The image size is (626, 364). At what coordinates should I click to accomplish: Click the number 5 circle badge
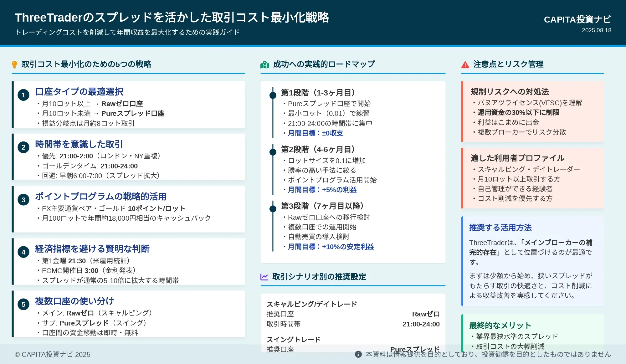(x=23, y=304)
